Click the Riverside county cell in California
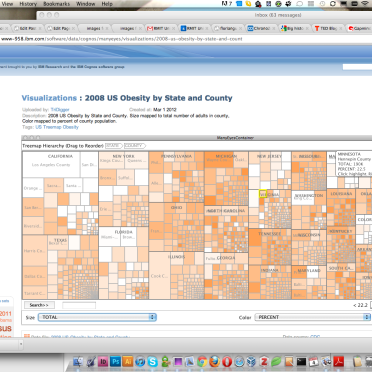 (33, 226)
